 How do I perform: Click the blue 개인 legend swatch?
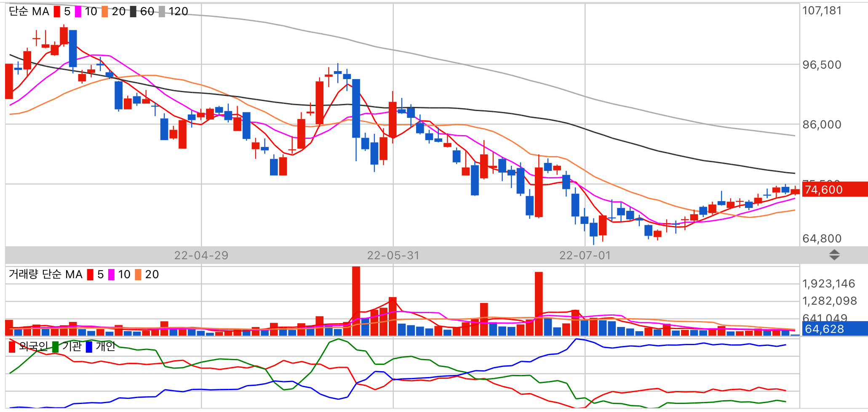coord(89,347)
